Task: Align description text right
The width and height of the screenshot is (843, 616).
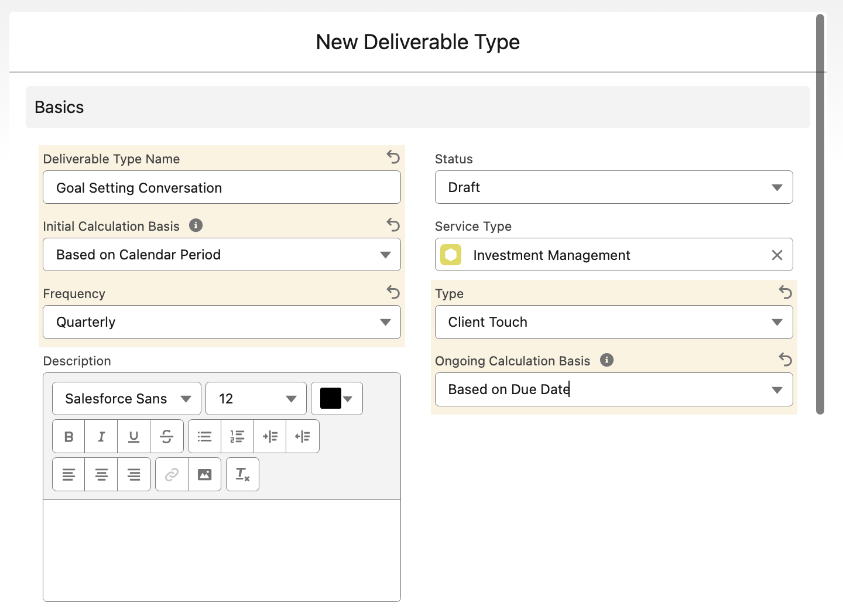Action: point(134,474)
